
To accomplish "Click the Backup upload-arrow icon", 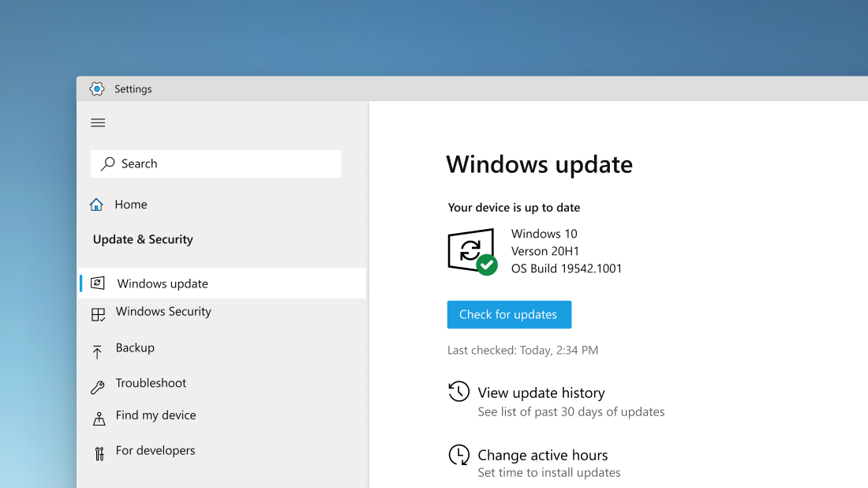I will [98, 347].
